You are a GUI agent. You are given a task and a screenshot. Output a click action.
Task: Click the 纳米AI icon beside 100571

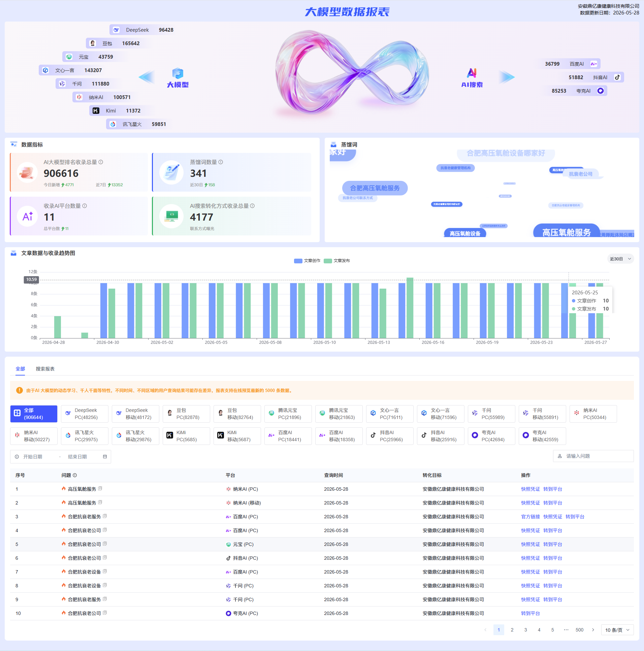[x=79, y=97]
